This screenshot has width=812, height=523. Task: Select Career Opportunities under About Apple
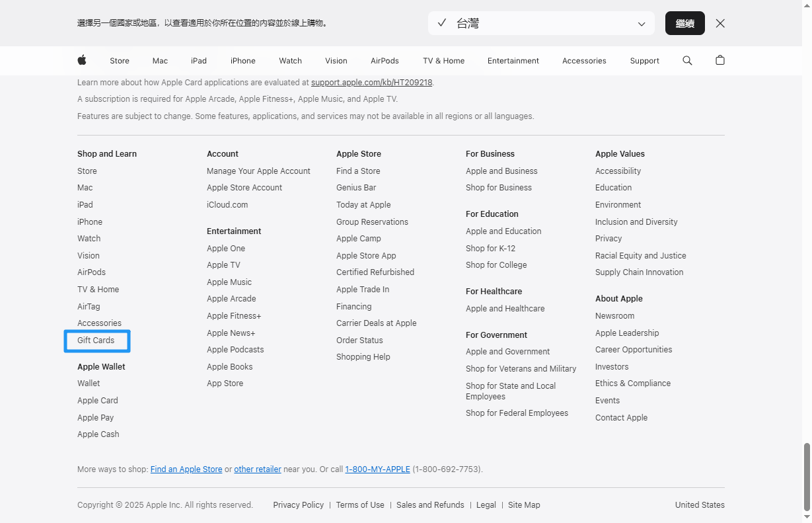(633, 350)
